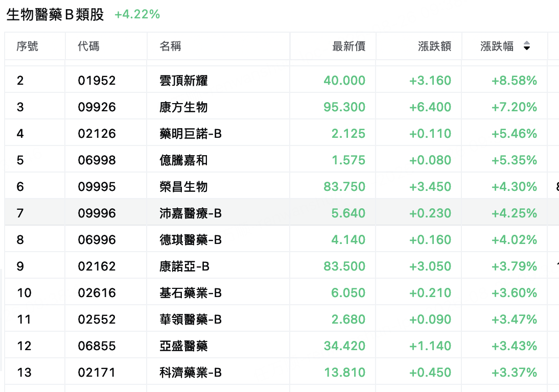The height and width of the screenshot is (392, 559).
Task: Open stock 亞盛醫藥
Action: click(183, 346)
